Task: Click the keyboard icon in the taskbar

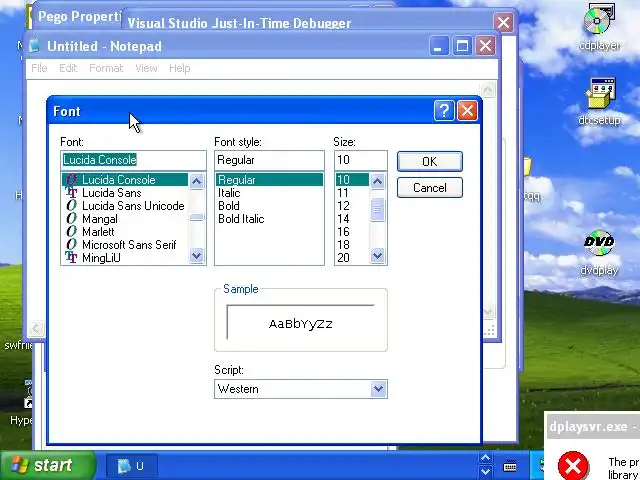Action: pyautogui.click(x=510, y=466)
